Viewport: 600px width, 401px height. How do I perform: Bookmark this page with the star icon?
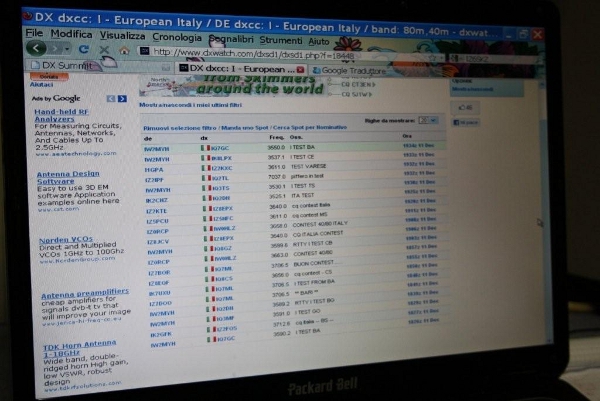[432, 58]
